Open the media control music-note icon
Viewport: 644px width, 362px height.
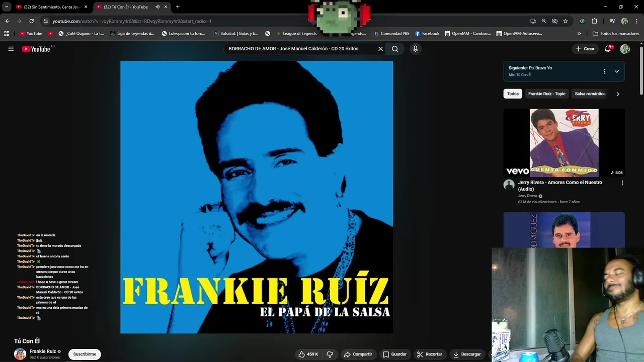click(x=612, y=21)
